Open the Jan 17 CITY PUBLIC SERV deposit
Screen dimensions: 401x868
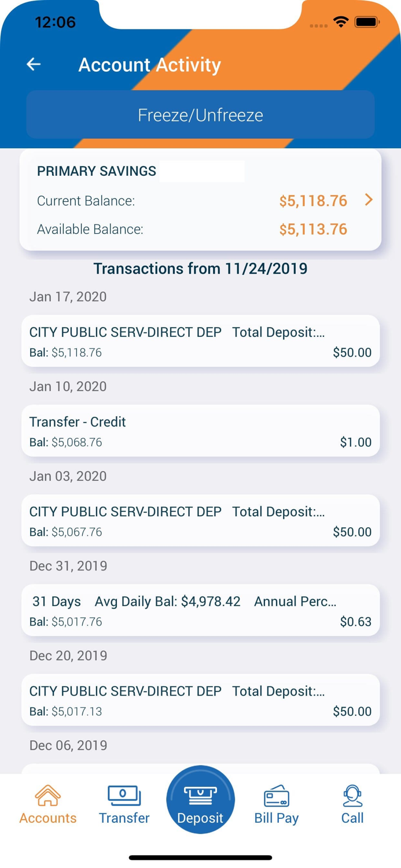[200, 341]
